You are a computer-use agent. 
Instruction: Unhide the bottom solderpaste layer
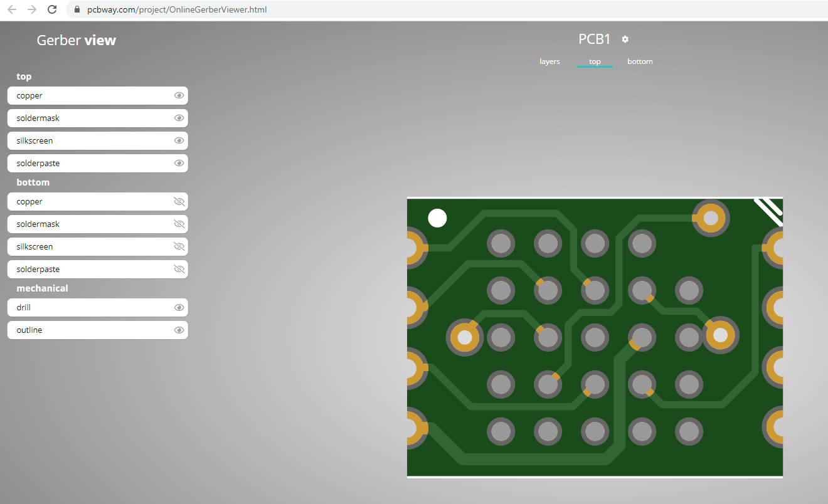[x=179, y=270]
